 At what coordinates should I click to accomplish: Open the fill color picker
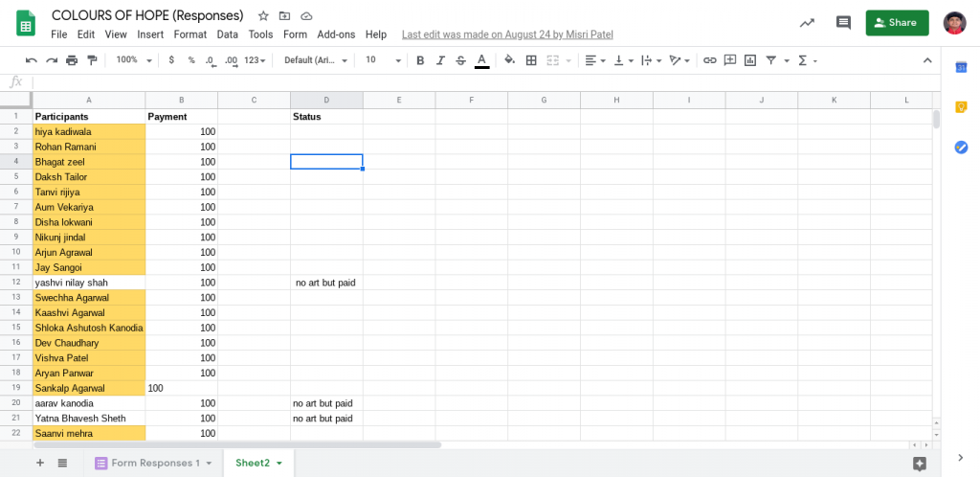[509, 60]
